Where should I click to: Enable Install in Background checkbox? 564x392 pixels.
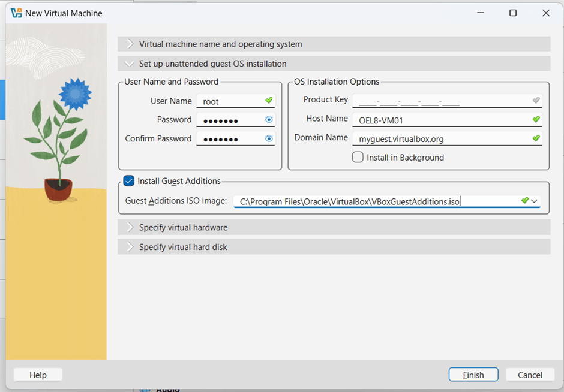coord(358,158)
